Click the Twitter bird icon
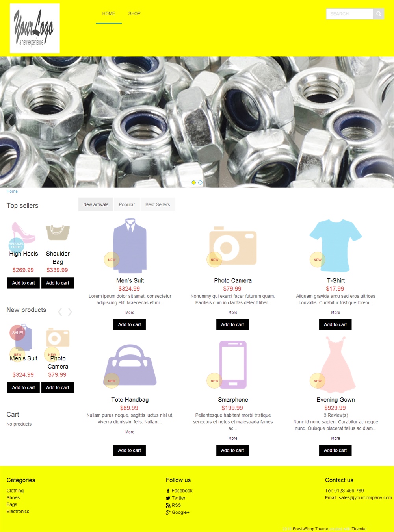The width and height of the screenshot is (394, 532). pyautogui.click(x=168, y=498)
